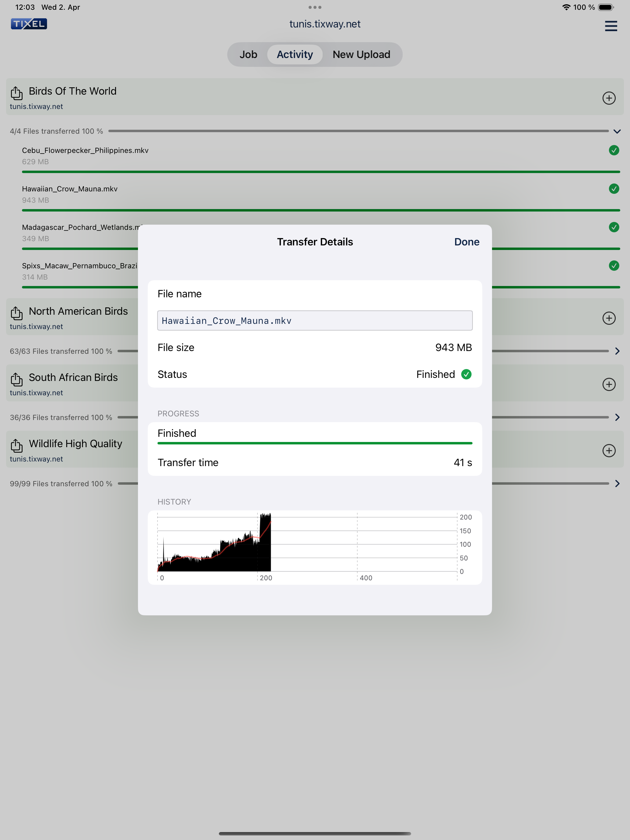The height and width of the screenshot is (840, 630).
Task: Expand Wildlife High Quality files chevron
Action: pos(617,483)
